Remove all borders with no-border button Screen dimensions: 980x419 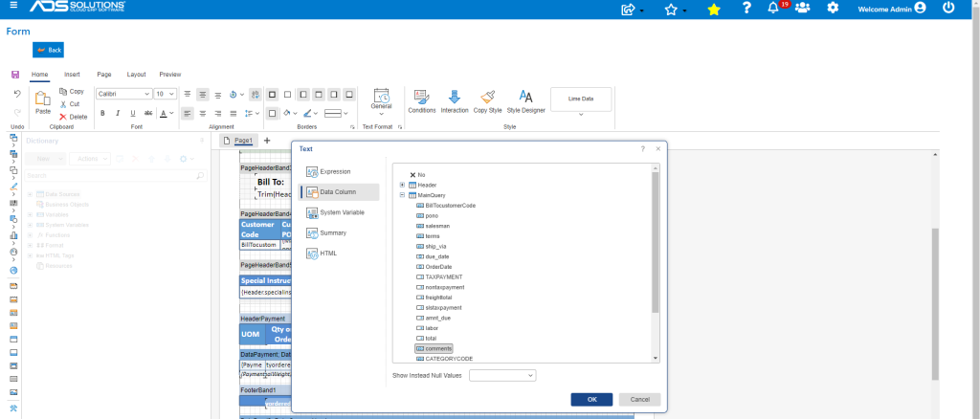[x=287, y=95]
